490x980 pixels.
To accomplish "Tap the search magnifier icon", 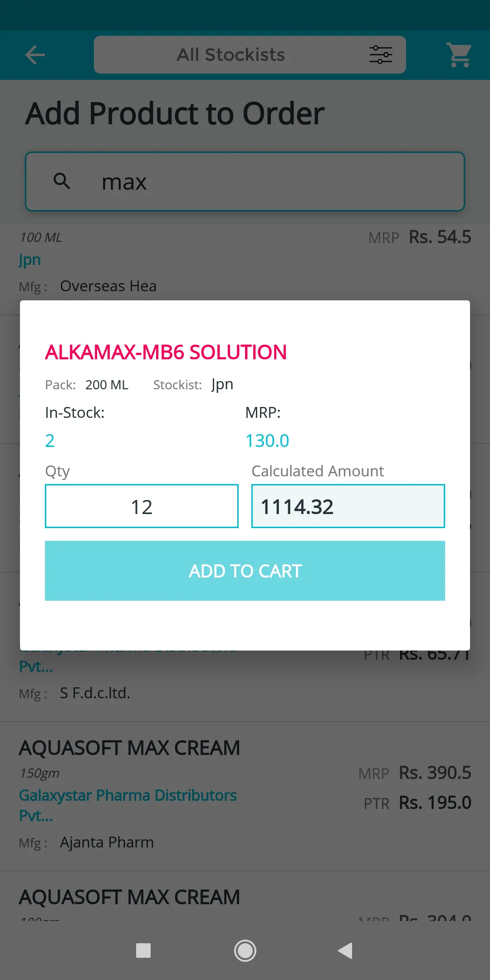I will [62, 181].
